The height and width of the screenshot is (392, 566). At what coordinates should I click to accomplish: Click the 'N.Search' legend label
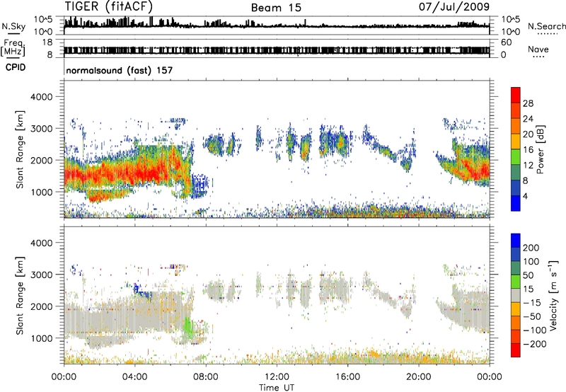pos(547,26)
